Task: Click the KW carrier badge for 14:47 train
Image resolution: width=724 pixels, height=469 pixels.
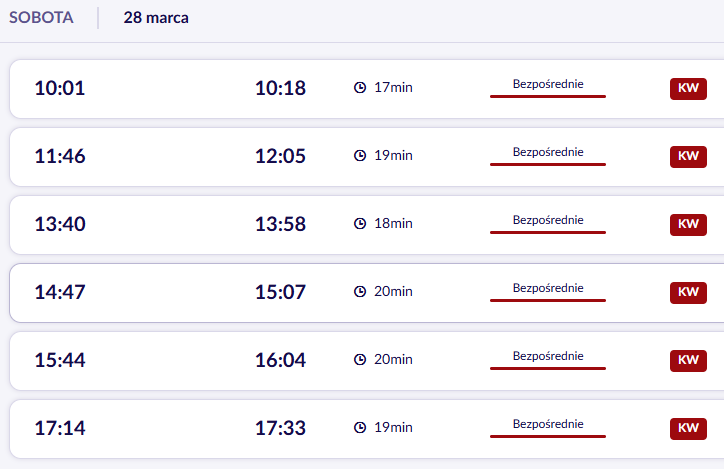Action: click(688, 292)
